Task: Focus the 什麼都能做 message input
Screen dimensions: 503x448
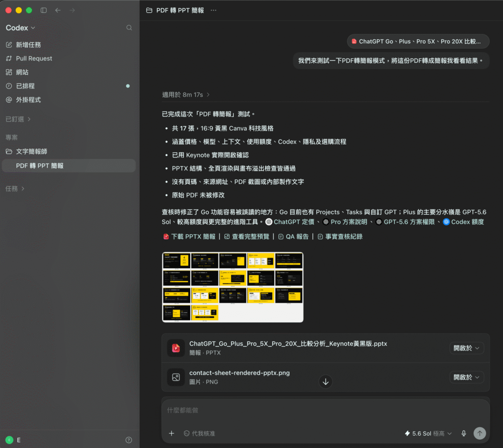Action: [325, 411]
